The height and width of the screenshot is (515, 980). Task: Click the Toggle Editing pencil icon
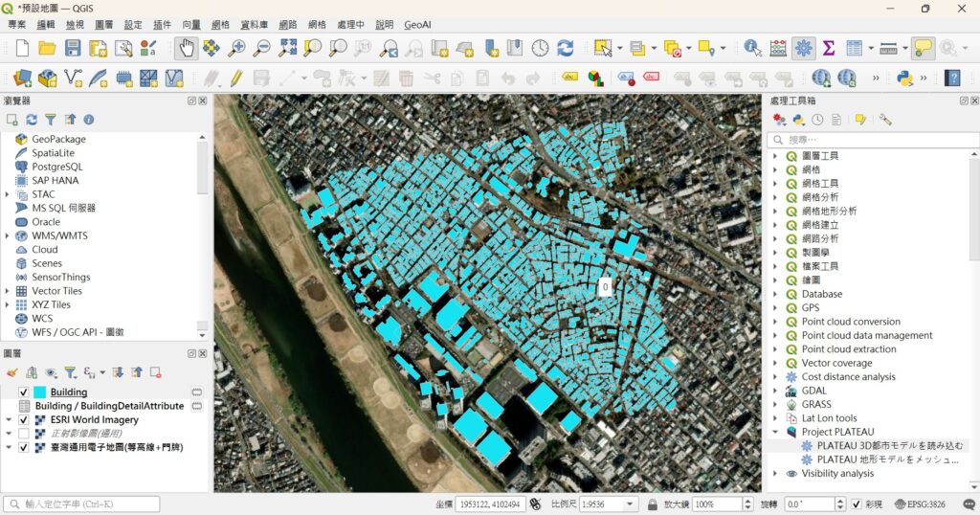(x=235, y=78)
